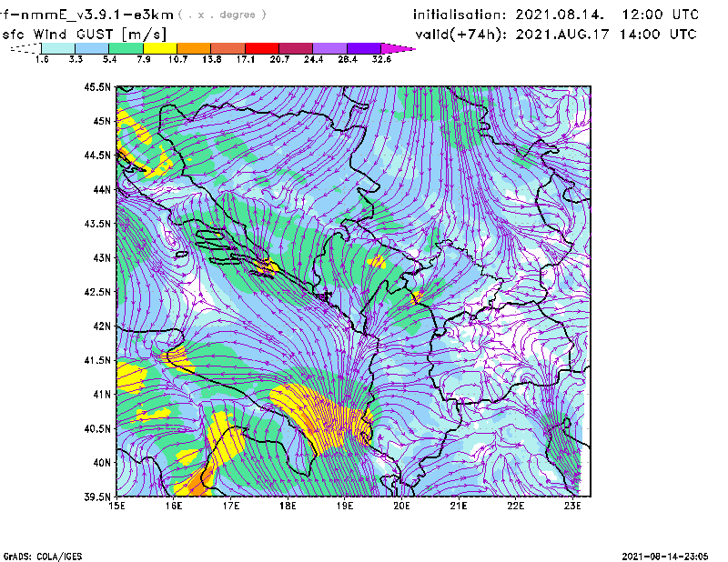
Task: Click the dashed white arrow at the legend start
Action: pyautogui.click(x=25, y=48)
